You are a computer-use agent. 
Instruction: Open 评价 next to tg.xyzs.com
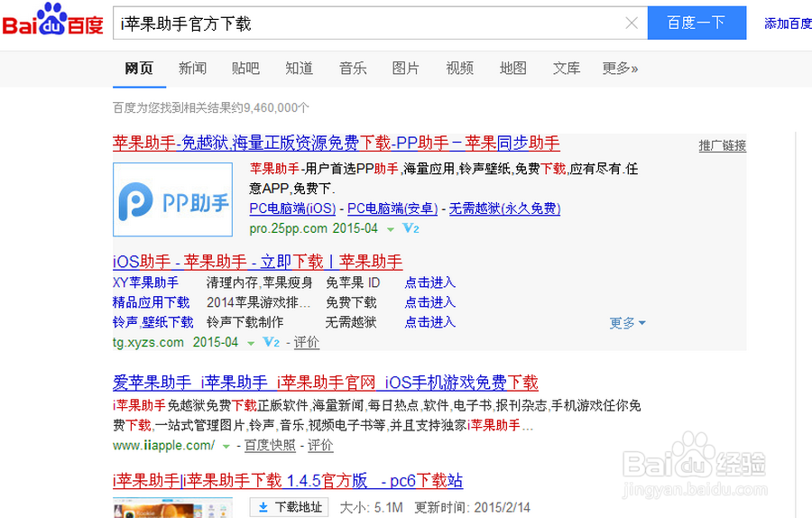[307, 342]
